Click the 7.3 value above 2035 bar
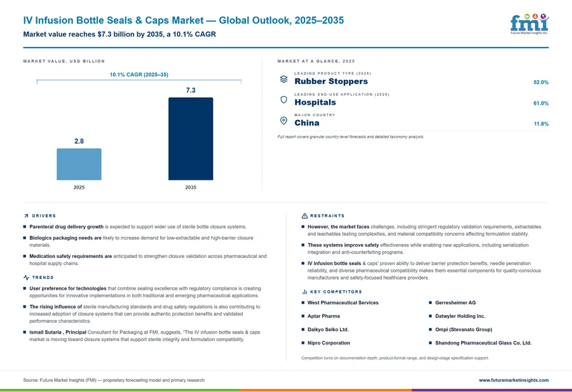This screenshot has height=392, width=572. click(x=191, y=90)
